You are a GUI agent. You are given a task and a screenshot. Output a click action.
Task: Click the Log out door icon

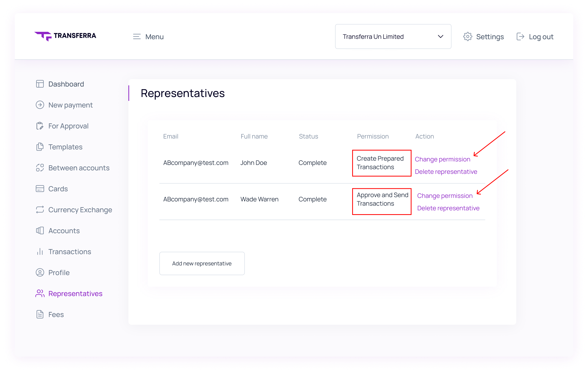point(520,37)
